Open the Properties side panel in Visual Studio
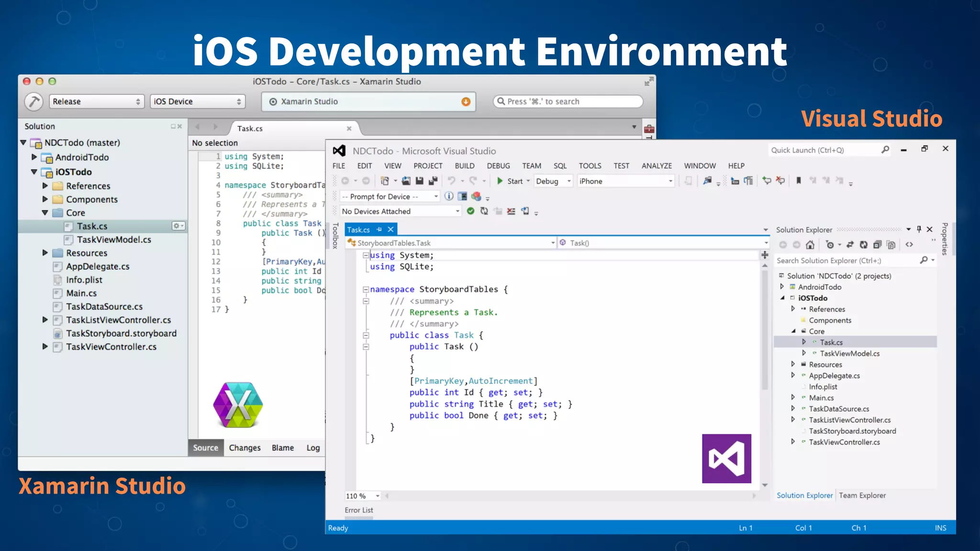 pyautogui.click(x=945, y=239)
